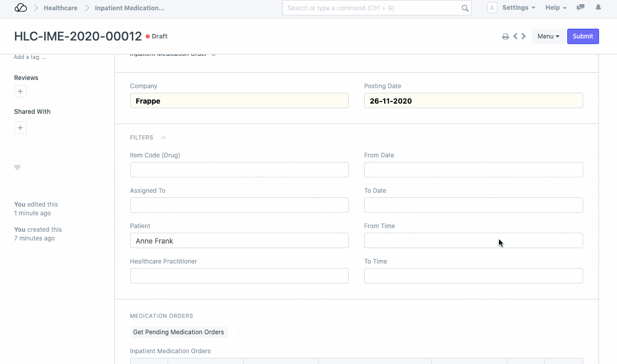Add a review with plus button
The height and width of the screenshot is (364, 617).
(x=20, y=92)
